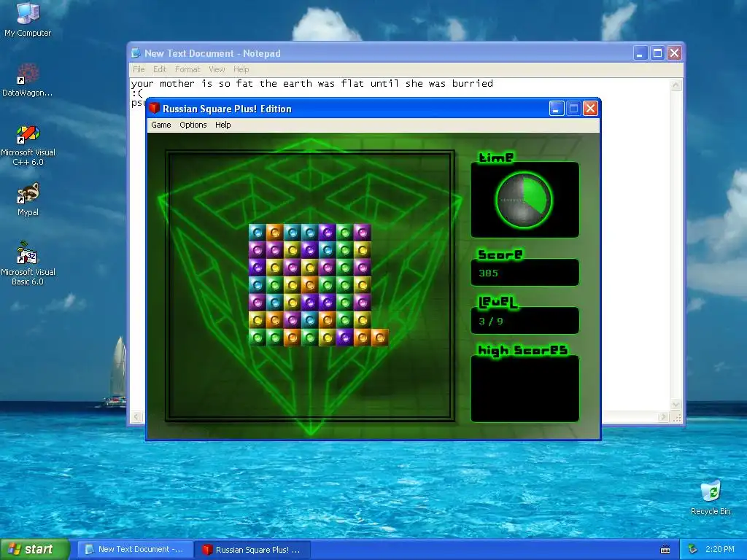Maximize the Notepad window

[x=657, y=52]
